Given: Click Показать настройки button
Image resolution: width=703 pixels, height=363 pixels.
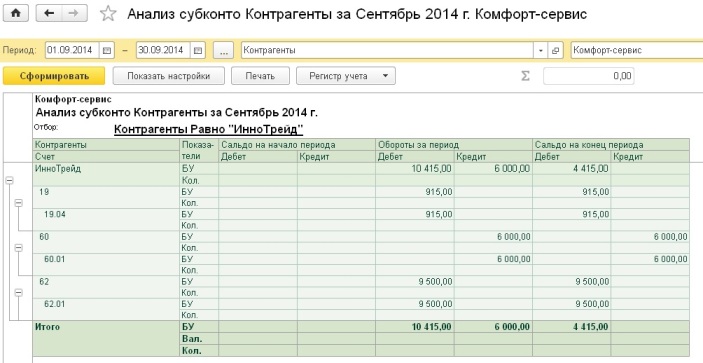Looking at the screenshot, I should coord(169,76).
